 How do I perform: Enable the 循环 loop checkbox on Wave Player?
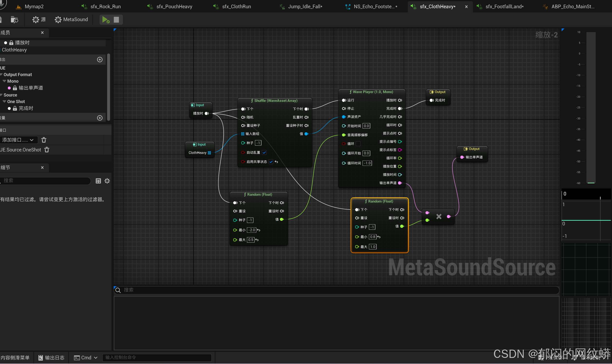tap(358, 144)
